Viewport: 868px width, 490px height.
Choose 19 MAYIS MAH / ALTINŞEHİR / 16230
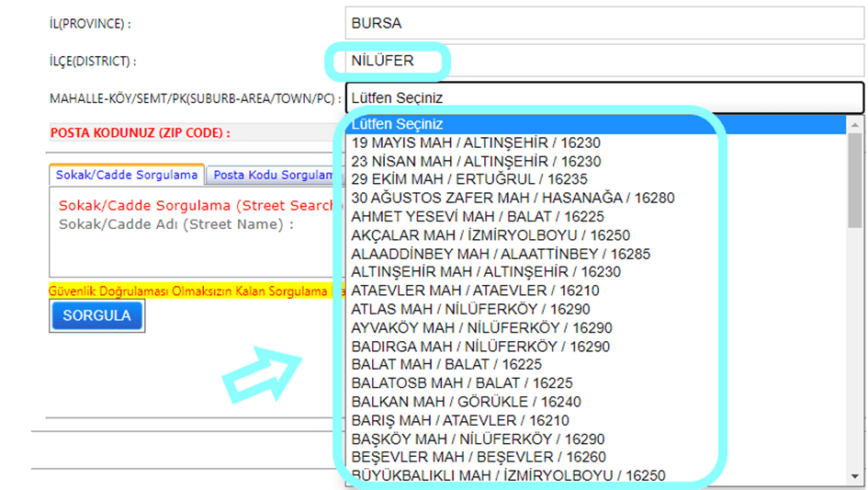463,142
